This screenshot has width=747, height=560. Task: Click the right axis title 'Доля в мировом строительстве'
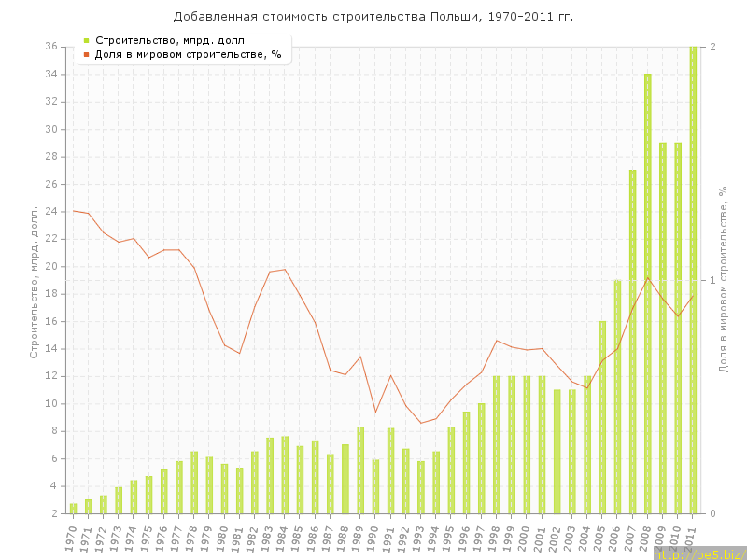pos(723,280)
